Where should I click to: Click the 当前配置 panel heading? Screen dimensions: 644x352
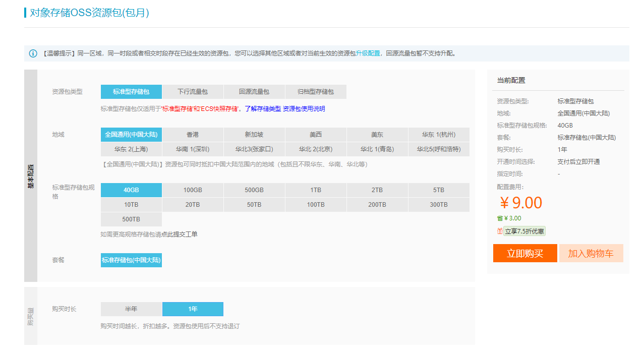[511, 80]
